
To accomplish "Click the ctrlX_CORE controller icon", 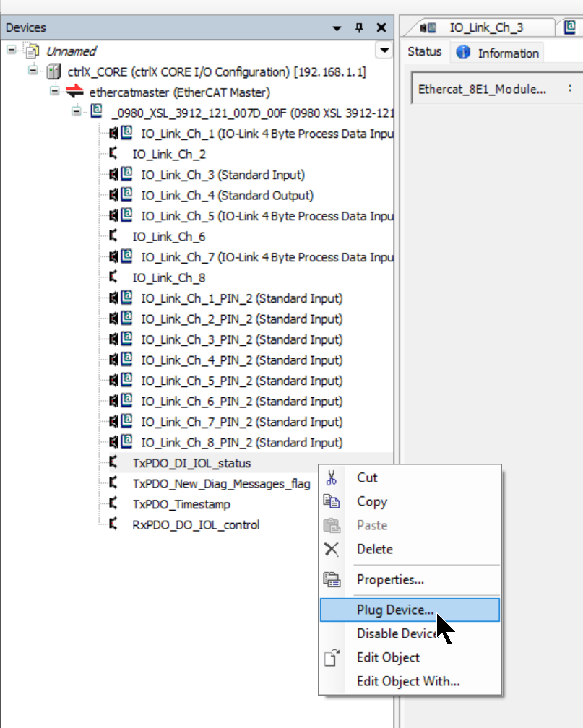I will tap(54, 72).
